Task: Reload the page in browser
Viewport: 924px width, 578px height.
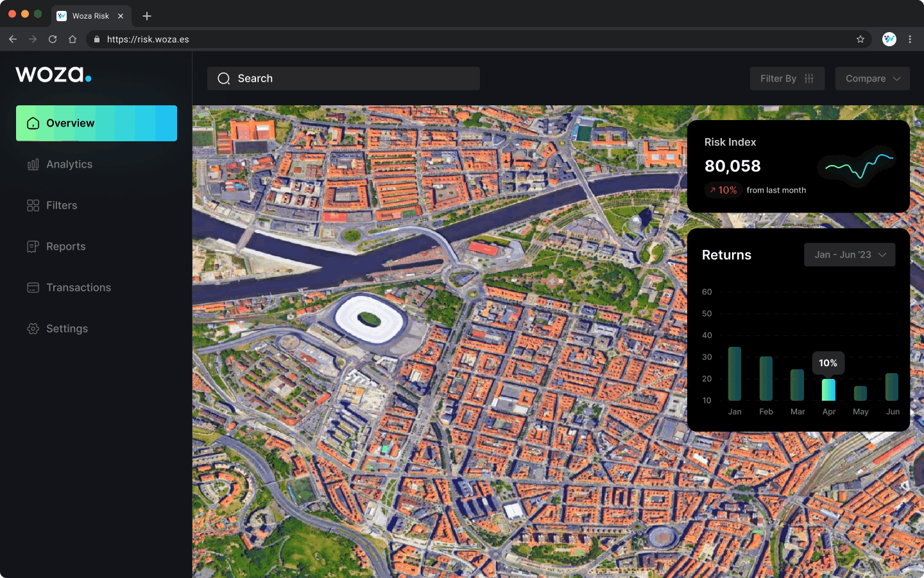Action: 53,39
